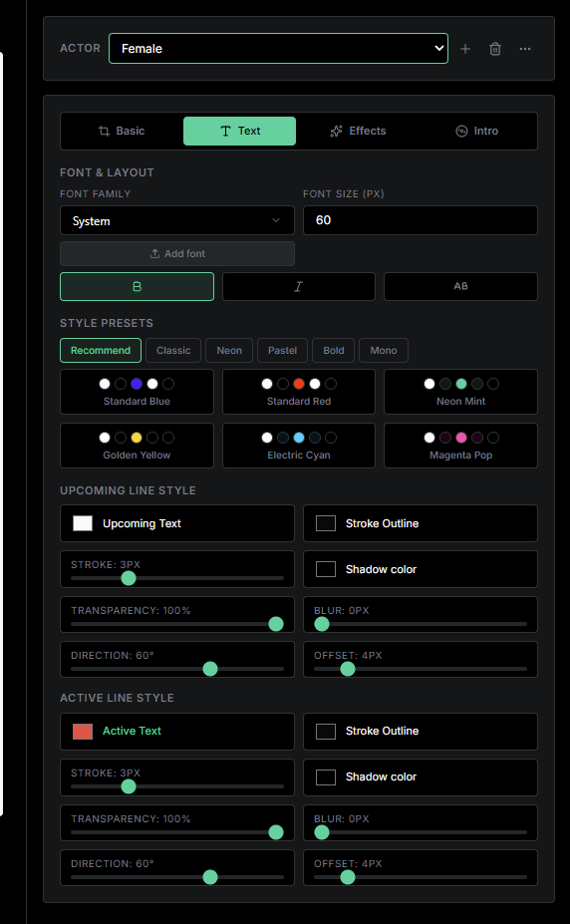Select the Classic preset category
The height and width of the screenshot is (924, 570).
coord(173,350)
